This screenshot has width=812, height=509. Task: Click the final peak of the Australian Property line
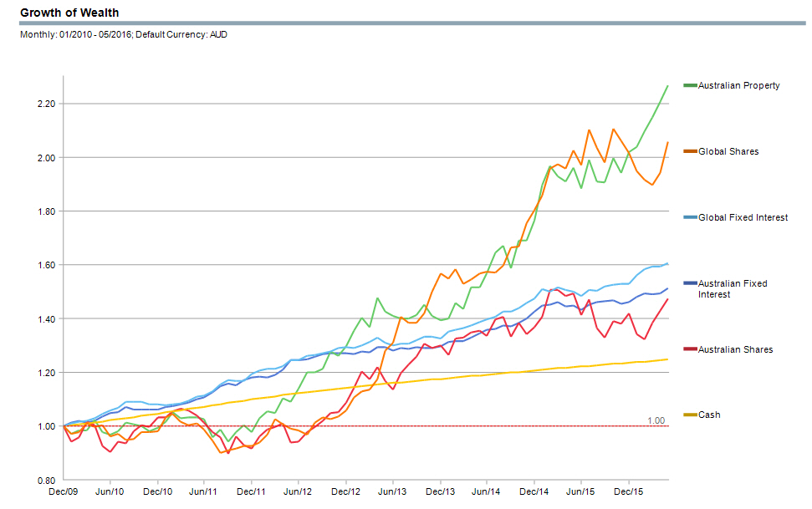pos(667,86)
